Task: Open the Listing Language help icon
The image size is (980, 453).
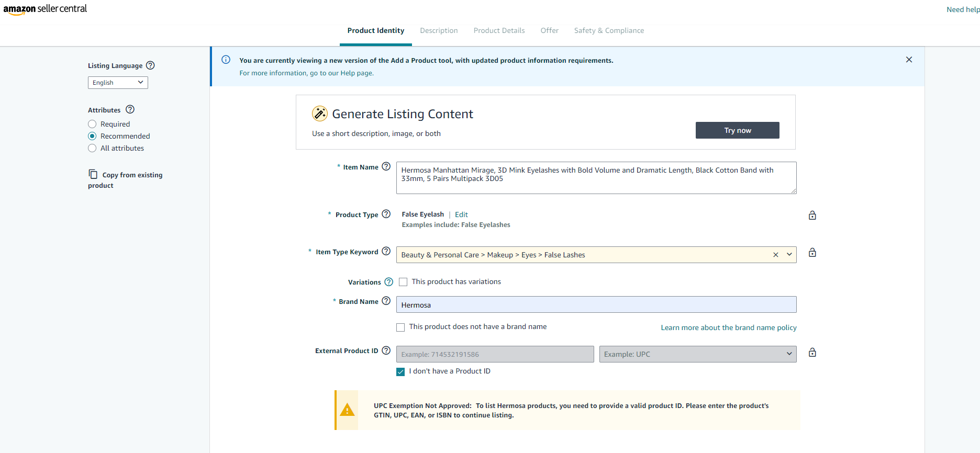Action: pyautogui.click(x=150, y=65)
